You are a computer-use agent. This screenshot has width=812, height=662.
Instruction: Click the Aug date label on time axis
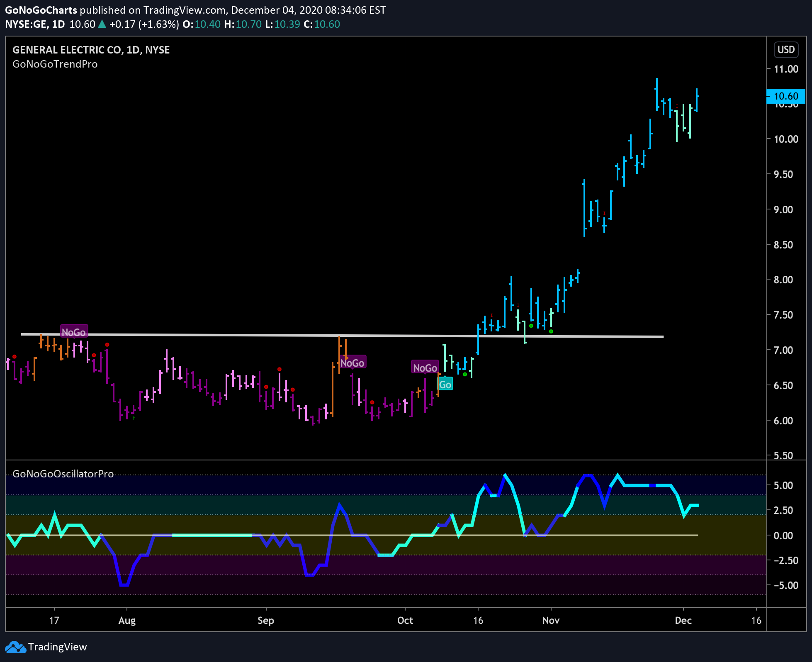pos(127,621)
